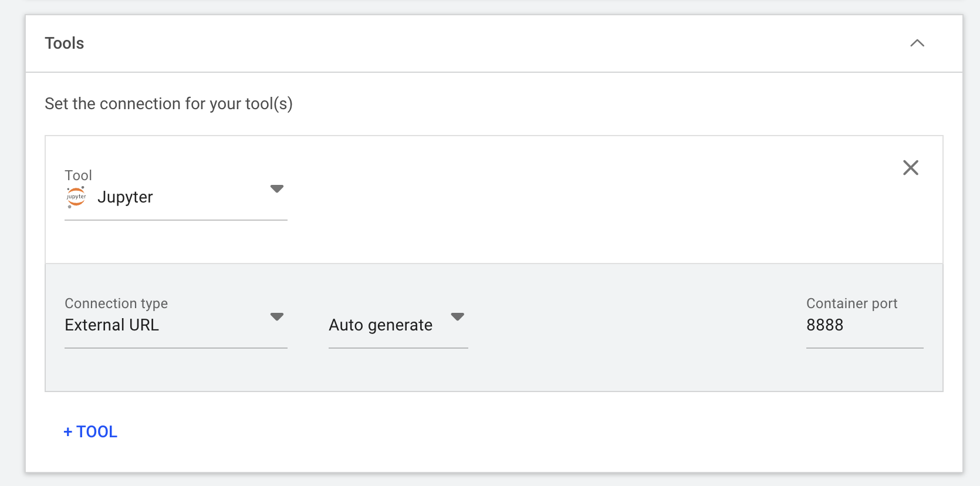The height and width of the screenshot is (486, 980).
Task: Select the Jupyter tool entry
Action: click(x=125, y=197)
